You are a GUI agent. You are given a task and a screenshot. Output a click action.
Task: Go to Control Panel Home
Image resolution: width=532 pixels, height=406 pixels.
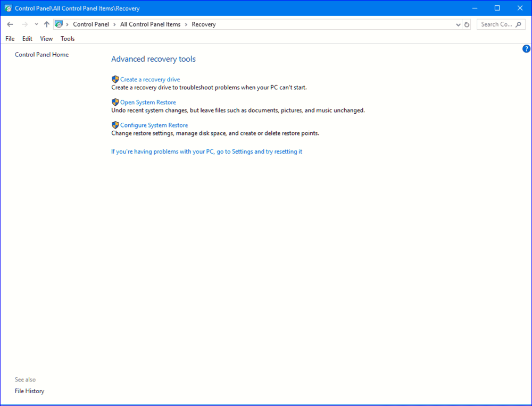point(41,55)
